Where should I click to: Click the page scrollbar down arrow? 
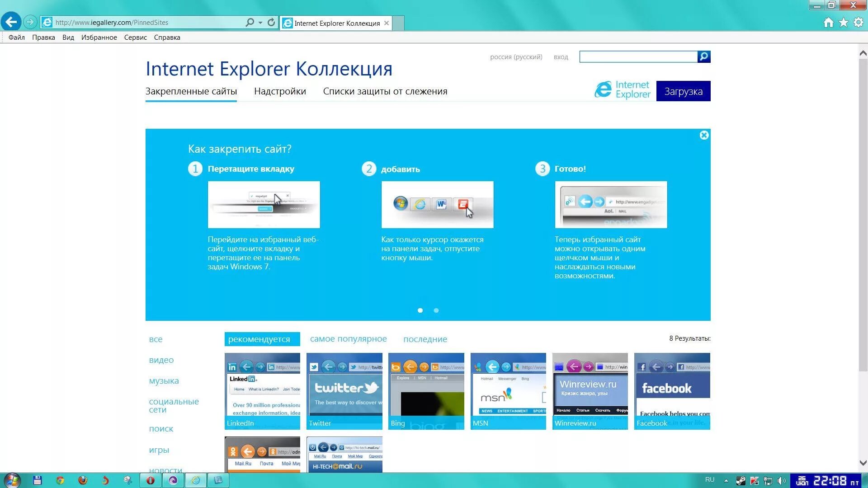(863, 463)
